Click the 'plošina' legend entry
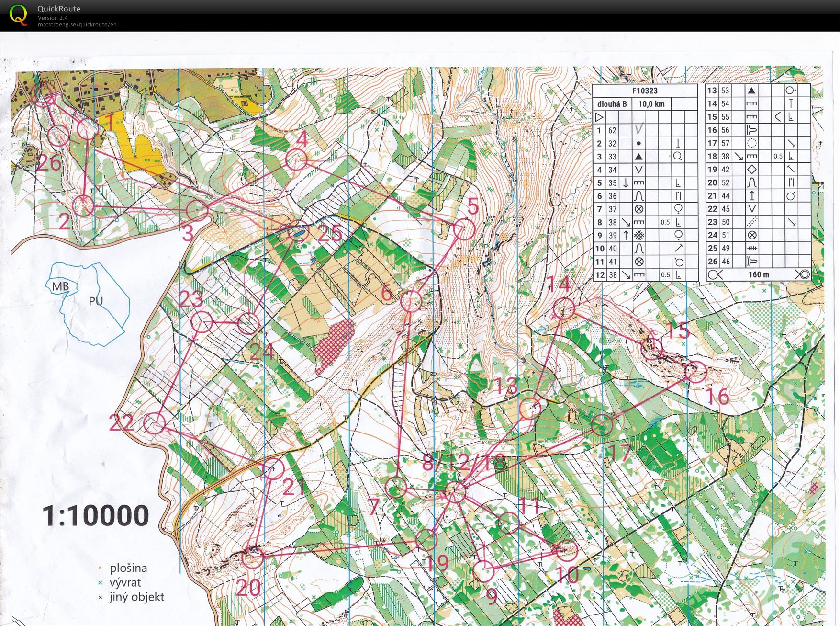 pyautogui.click(x=128, y=568)
